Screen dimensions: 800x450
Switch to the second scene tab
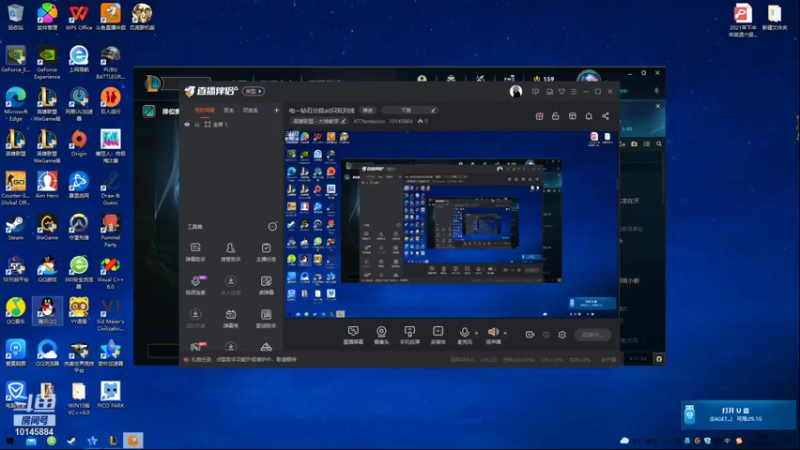click(229, 110)
